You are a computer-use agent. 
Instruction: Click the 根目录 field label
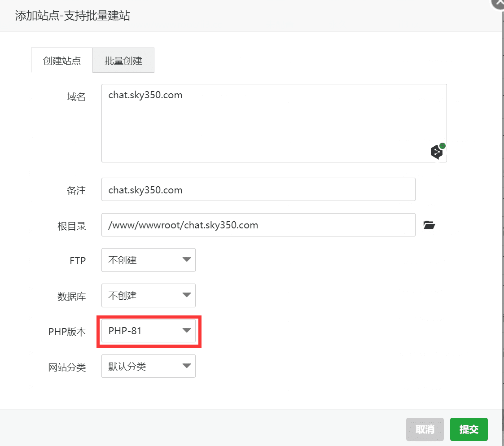click(x=71, y=226)
